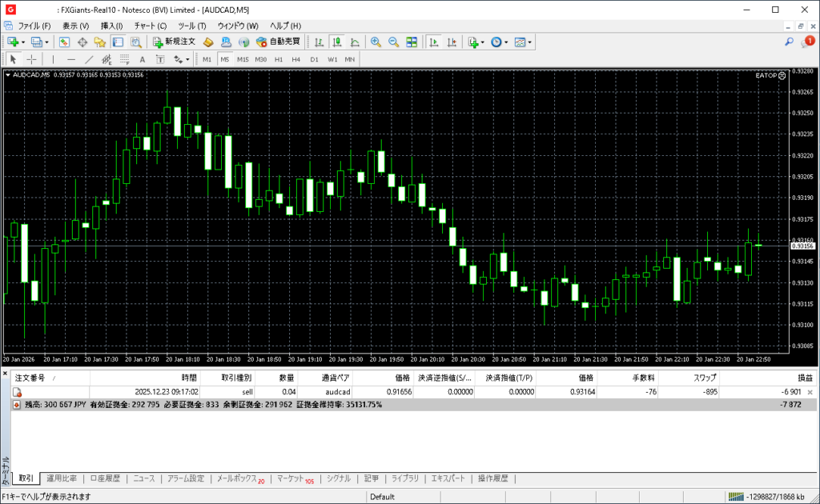Click the zoom out magnifier icon

(x=393, y=42)
